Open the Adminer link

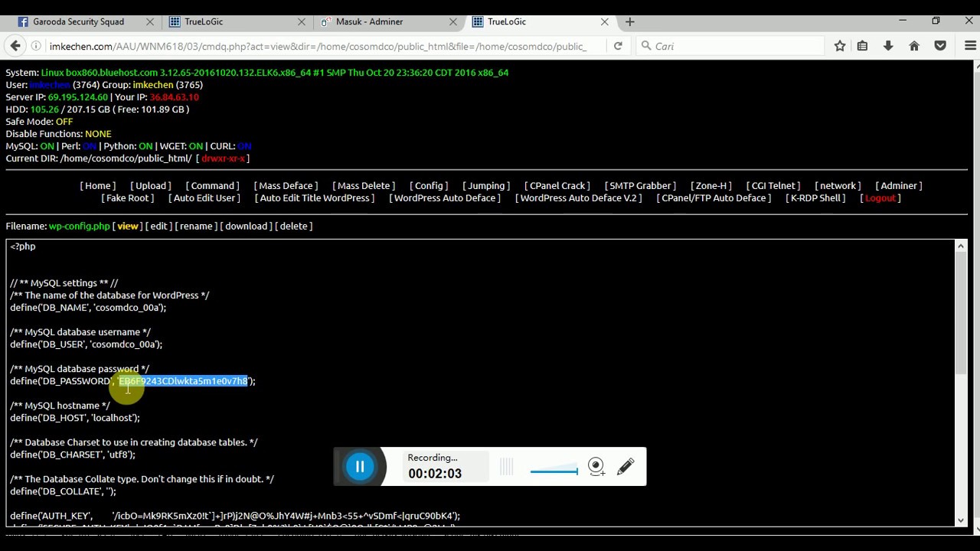point(899,186)
